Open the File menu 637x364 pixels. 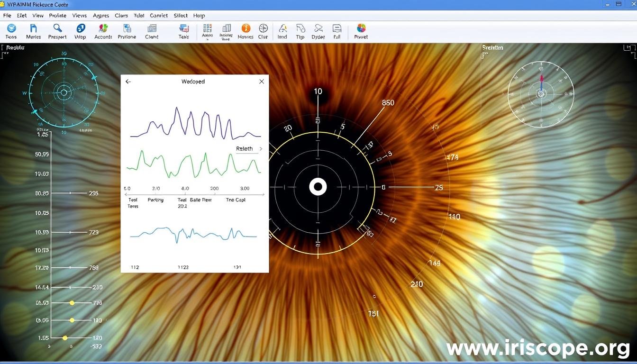click(x=7, y=16)
